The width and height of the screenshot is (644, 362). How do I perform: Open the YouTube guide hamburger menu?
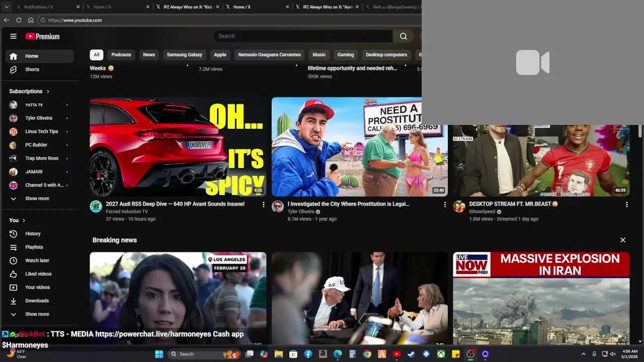click(x=14, y=36)
